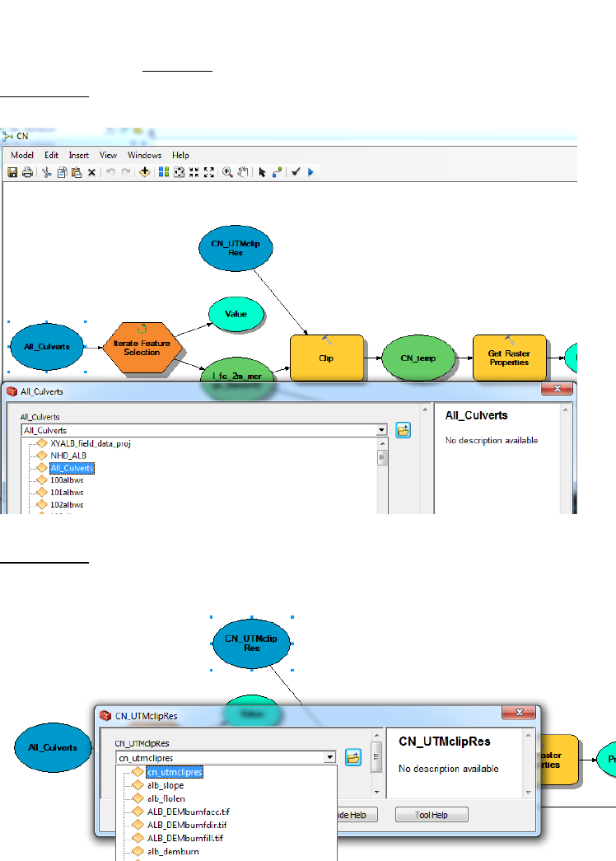This screenshot has height=861, width=616.
Task: Select the Zoom In magnifier tool
Action: click(227, 172)
